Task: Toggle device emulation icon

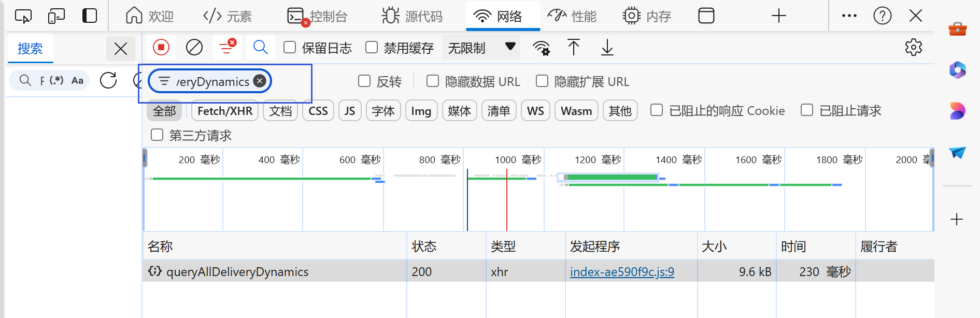Action: 56,16
